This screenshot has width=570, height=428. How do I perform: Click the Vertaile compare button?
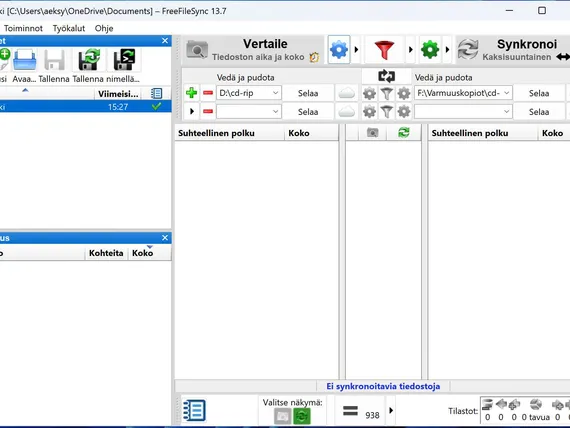coord(253,49)
